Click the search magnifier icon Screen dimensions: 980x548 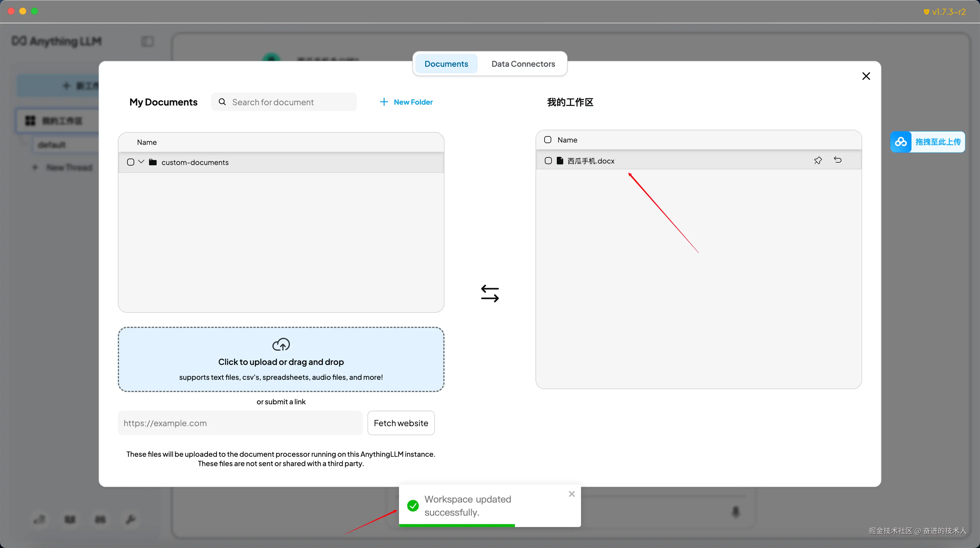222,102
